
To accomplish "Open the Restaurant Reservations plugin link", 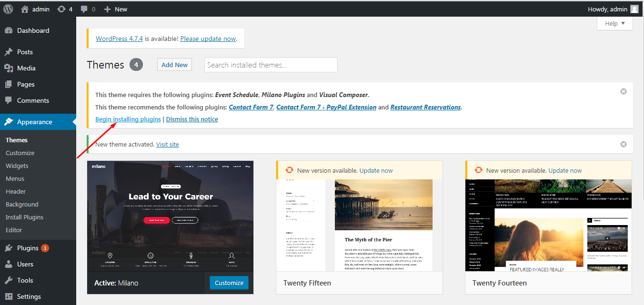I will (426, 107).
